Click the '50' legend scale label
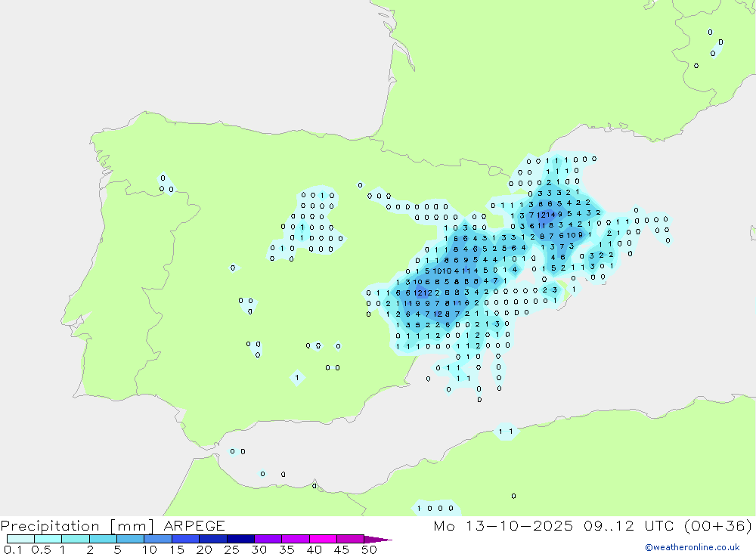Viewport: 756px width, 554px height. click(369, 549)
